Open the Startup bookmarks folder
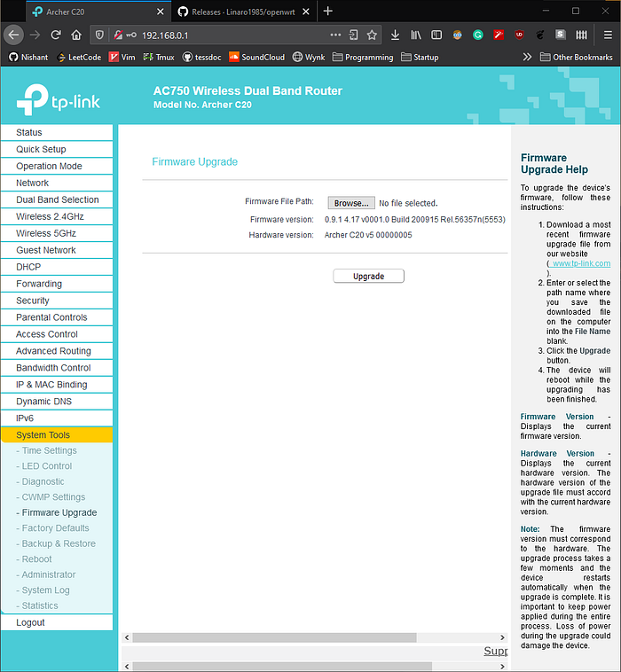 click(x=420, y=57)
